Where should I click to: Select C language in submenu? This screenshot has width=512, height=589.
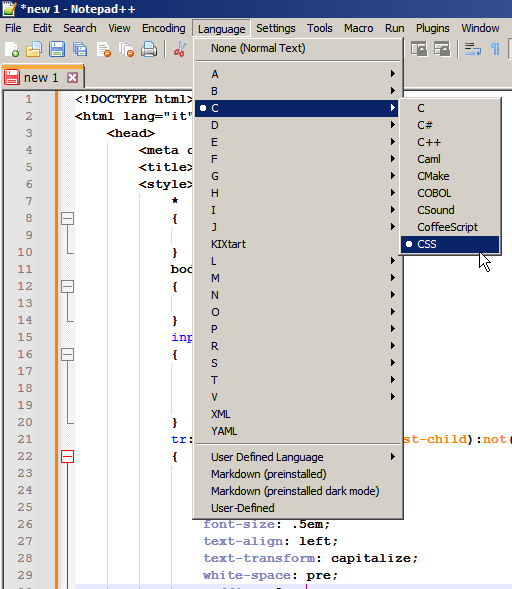450,108
